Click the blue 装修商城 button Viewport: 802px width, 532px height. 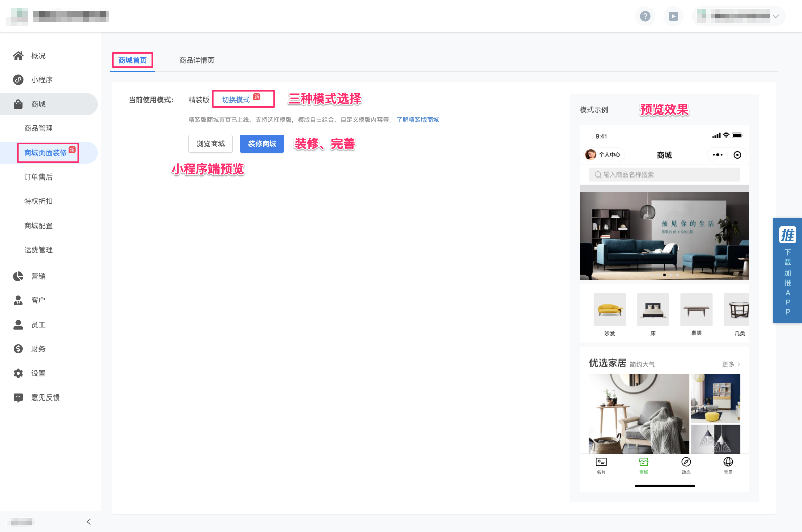[x=262, y=144]
